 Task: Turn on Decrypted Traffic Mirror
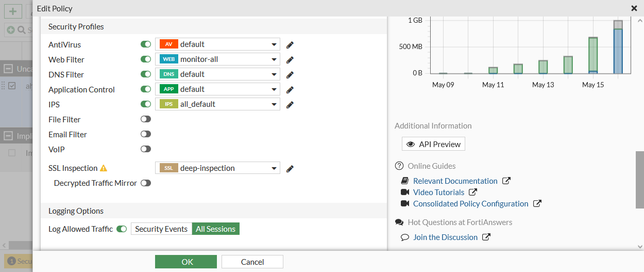pyautogui.click(x=146, y=183)
